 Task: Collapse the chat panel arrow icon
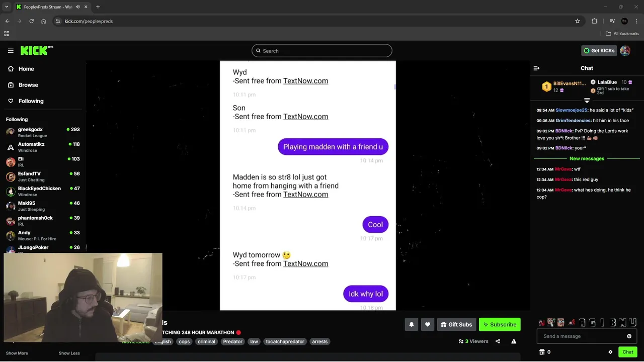pyautogui.click(x=536, y=68)
